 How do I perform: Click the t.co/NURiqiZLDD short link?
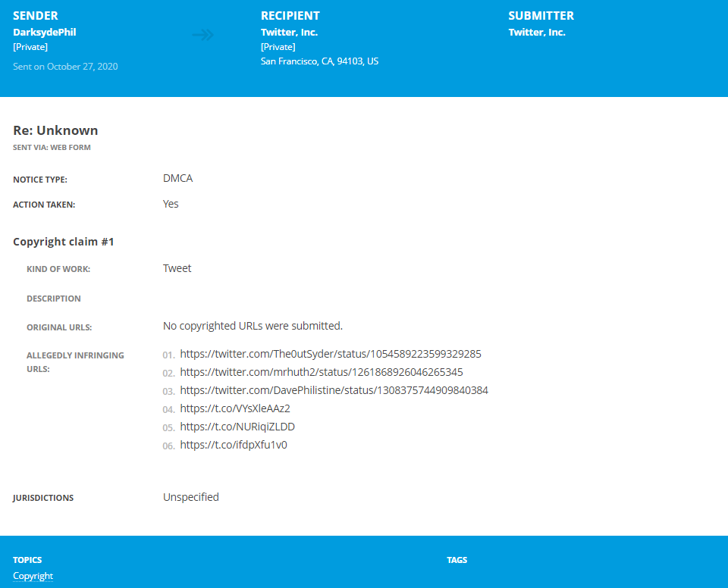point(237,427)
